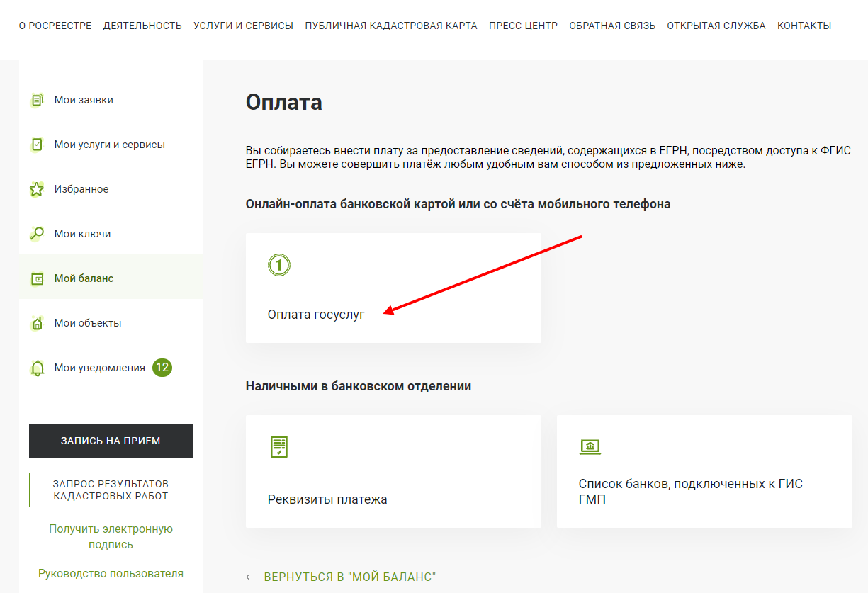The width and height of the screenshot is (868, 593).
Task: Choose Оплата госуслуг payment option
Action: click(x=393, y=288)
